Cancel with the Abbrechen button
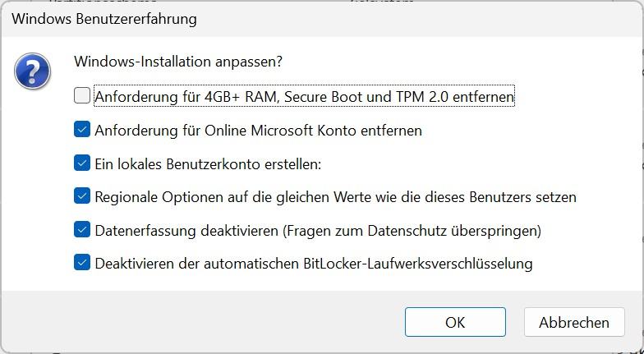 click(x=574, y=322)
